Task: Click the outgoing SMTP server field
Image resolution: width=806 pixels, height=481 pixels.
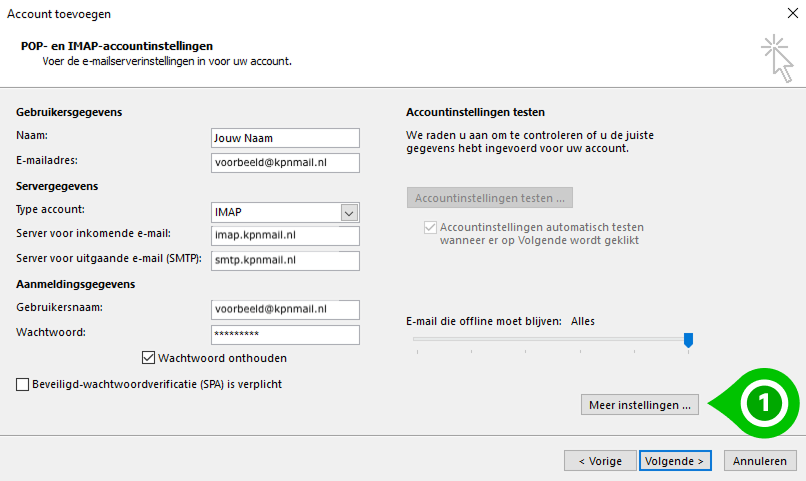Action: (x=285, y=260)
